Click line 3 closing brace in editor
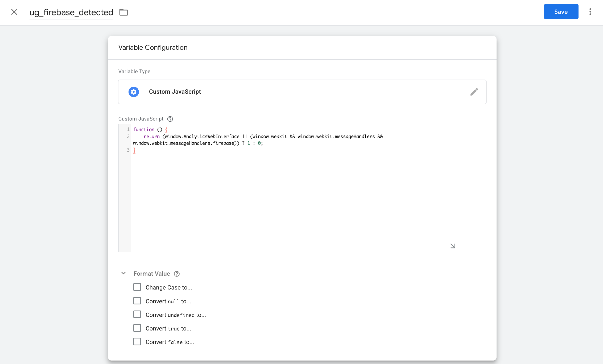 [x=134, y=150]
